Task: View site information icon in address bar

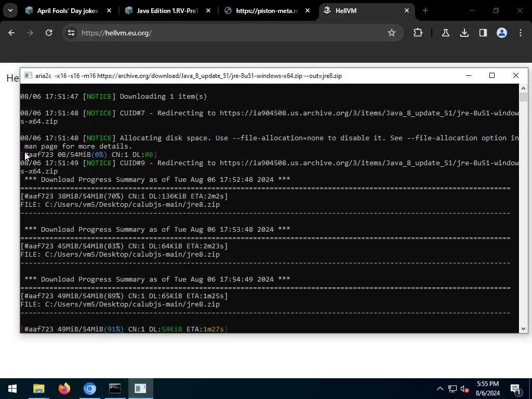Action: (x=71, y=33)
